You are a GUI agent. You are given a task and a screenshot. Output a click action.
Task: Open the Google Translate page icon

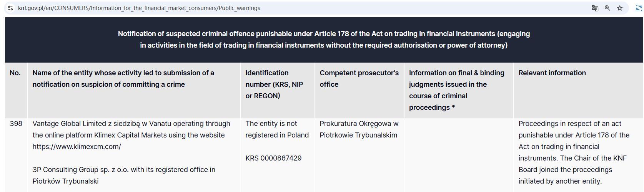[x=595, y=8]
